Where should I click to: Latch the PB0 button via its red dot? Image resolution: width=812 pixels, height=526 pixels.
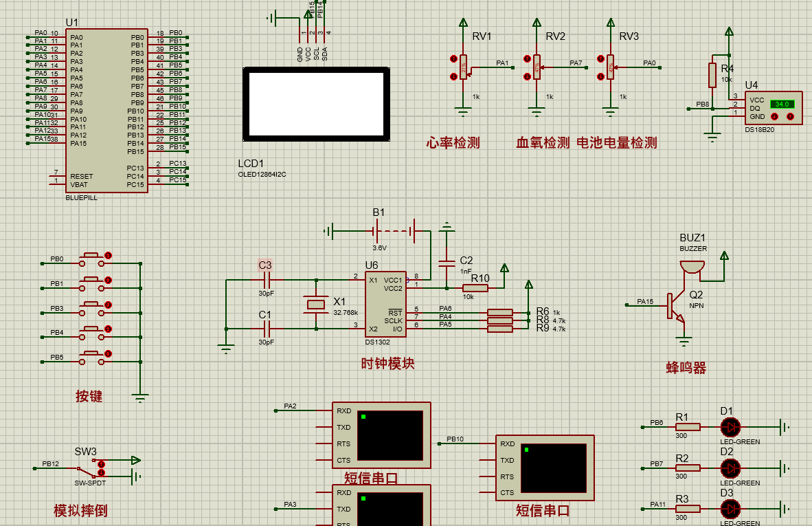coord(109,256)
